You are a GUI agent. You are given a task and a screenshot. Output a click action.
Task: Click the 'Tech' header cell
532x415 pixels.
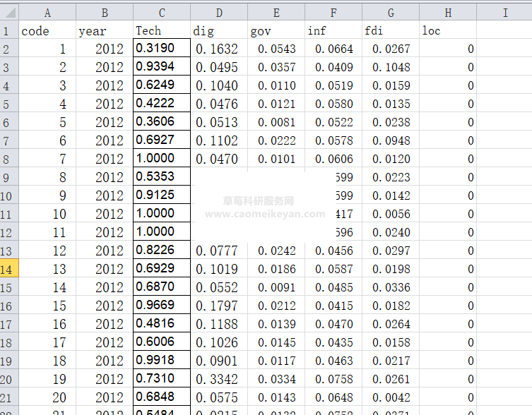(162, 31)
